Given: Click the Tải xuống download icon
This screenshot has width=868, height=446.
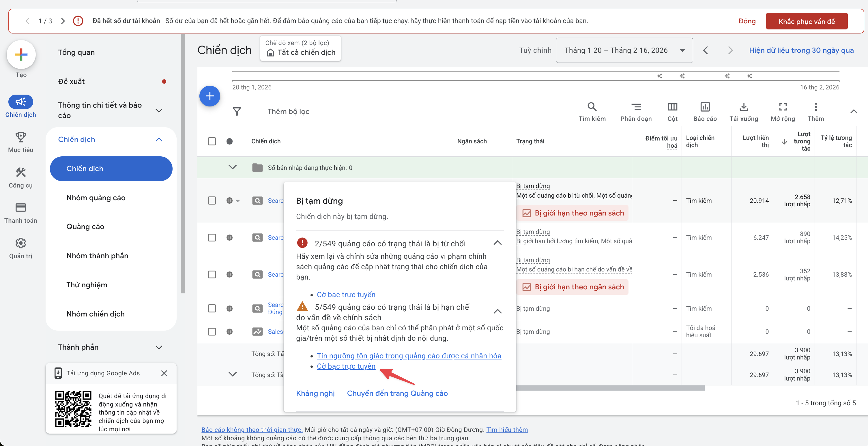Looking at the screenshot, I should pyautogui.click(x=743, y=107).
